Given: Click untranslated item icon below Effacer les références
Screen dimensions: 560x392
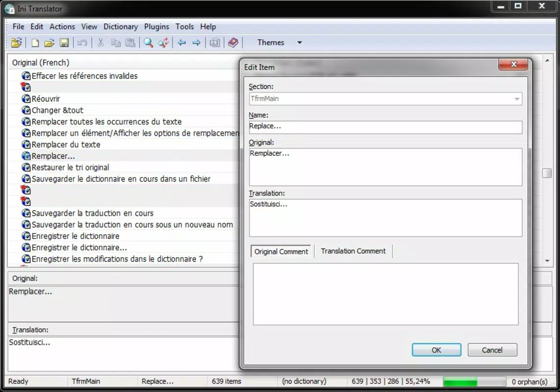Looking at the screenshot, I should pyautogui.click(x=25, y=87).
